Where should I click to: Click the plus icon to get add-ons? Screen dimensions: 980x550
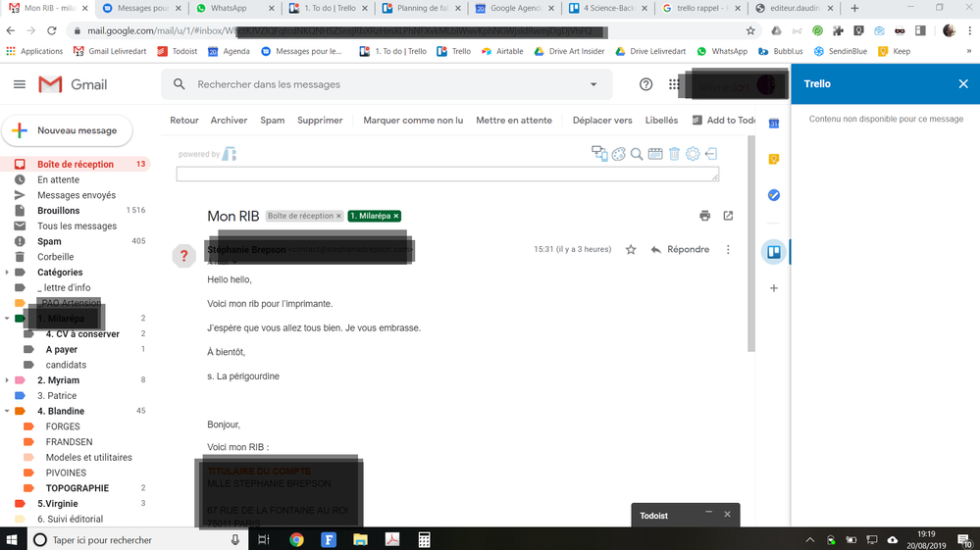[774, 288]
